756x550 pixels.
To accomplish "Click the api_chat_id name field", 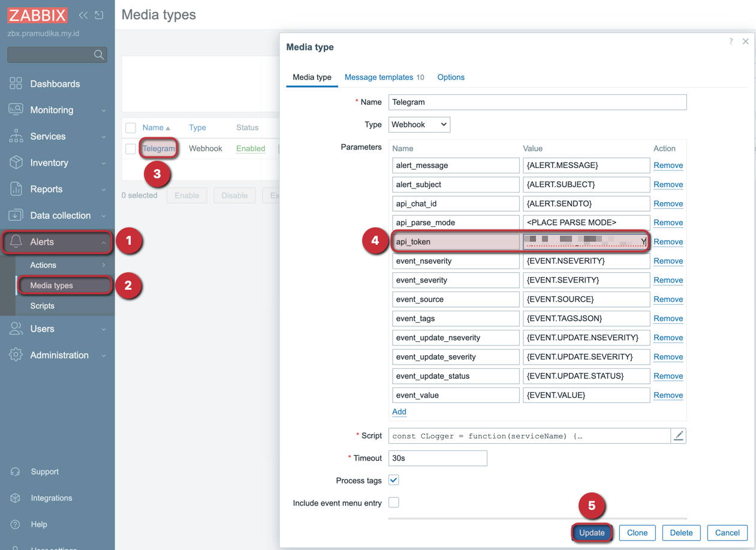I will 456,203.
